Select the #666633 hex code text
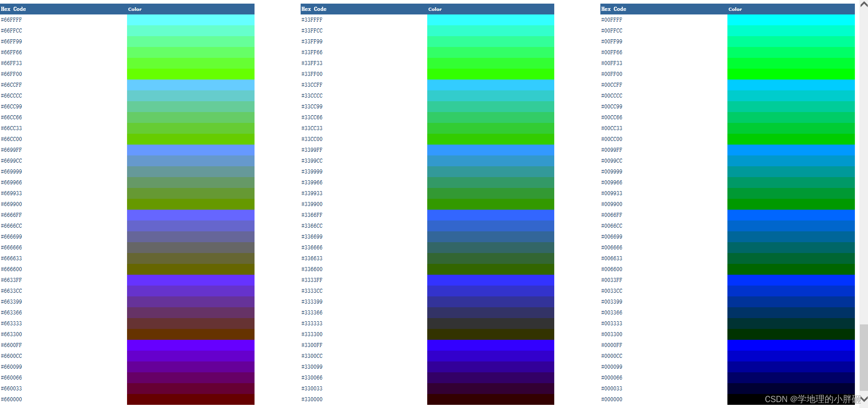 pos(11,258)
